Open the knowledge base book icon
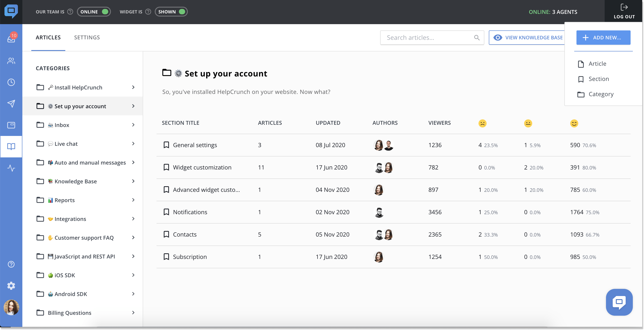 click(x=11, y=146)
